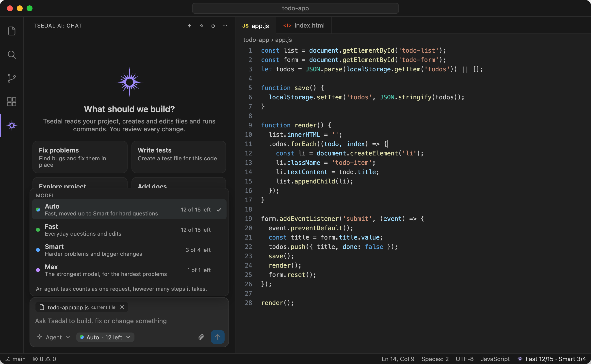Image resolution: width=591 pixels, height=364 pixels.
Task: Click line number 28 in the gutter
Action: [x=248, y=303]
